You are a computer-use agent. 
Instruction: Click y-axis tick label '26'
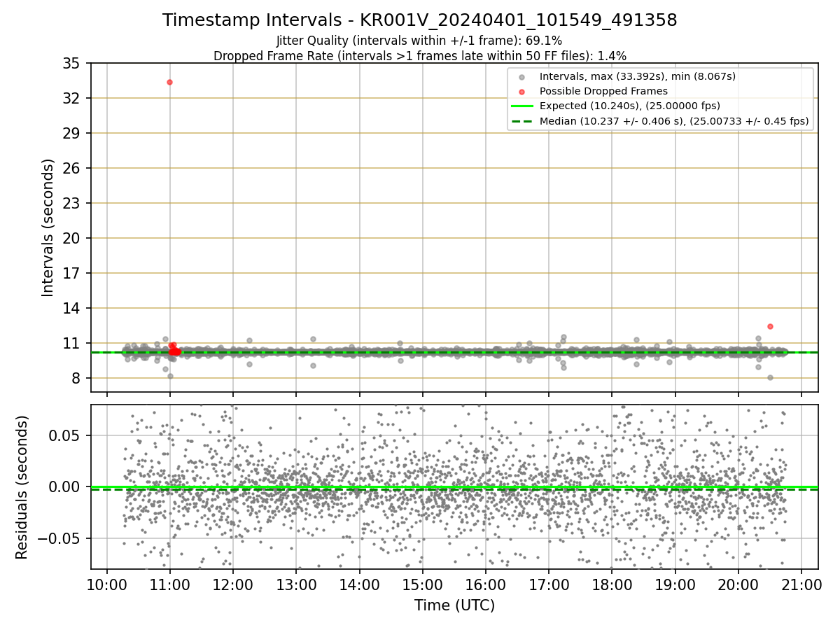(x=72, y=168)
